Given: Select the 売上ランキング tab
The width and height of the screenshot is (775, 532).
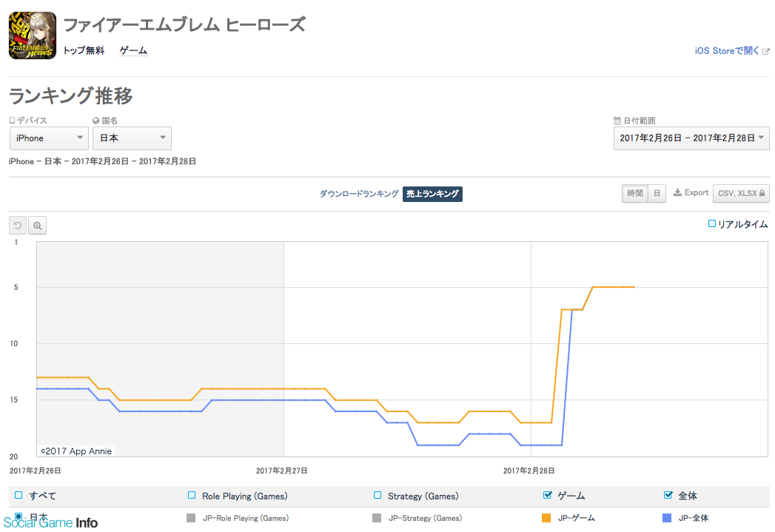Looking at the screenshot, I should click(432, 194).
